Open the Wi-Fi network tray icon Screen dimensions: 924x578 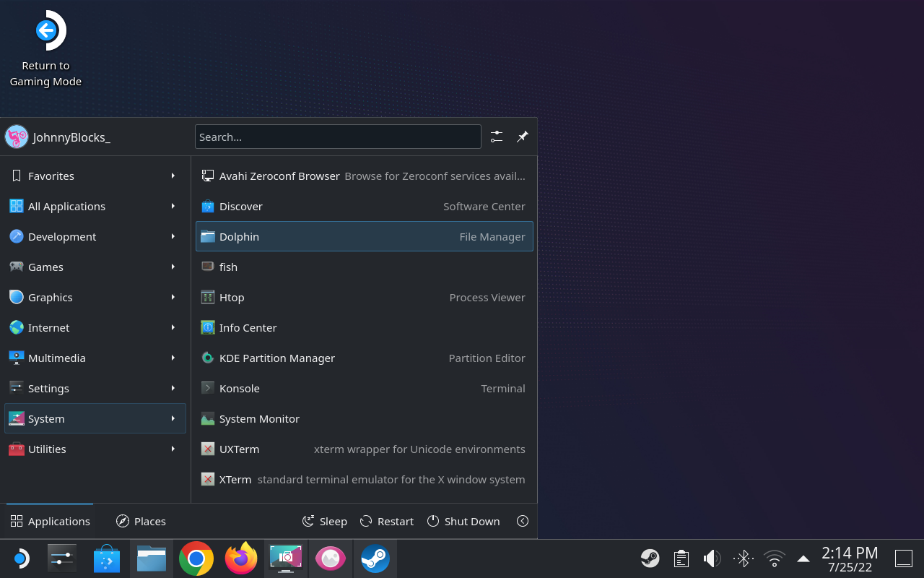coord(775,558)
